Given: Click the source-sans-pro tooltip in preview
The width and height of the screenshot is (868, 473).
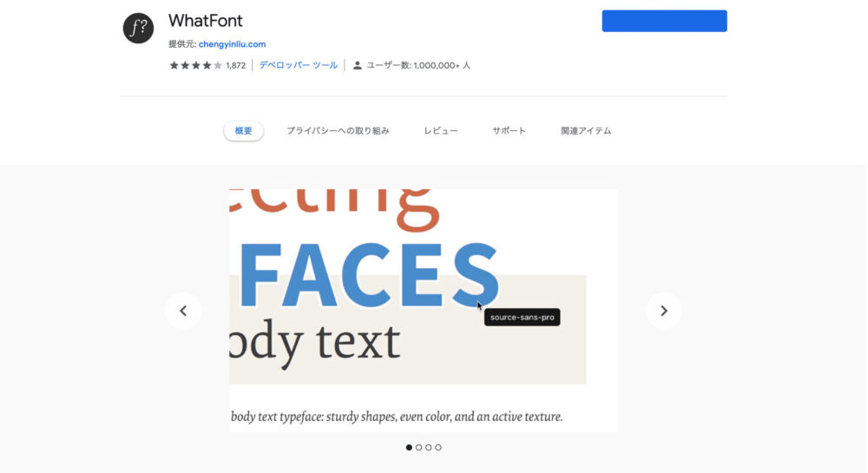Looking at the screenshot, I should pos(522,318).
